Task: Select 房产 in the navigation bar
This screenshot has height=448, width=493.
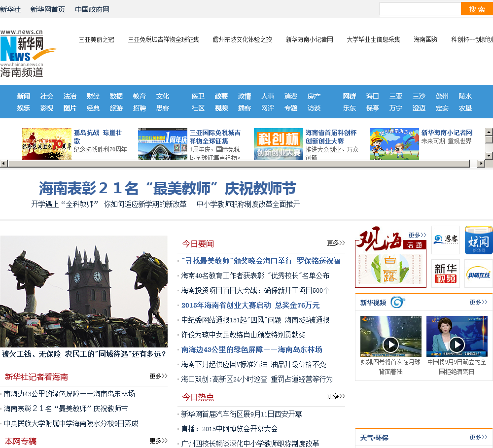Action: pyautogui.click(x=314, y=96)
